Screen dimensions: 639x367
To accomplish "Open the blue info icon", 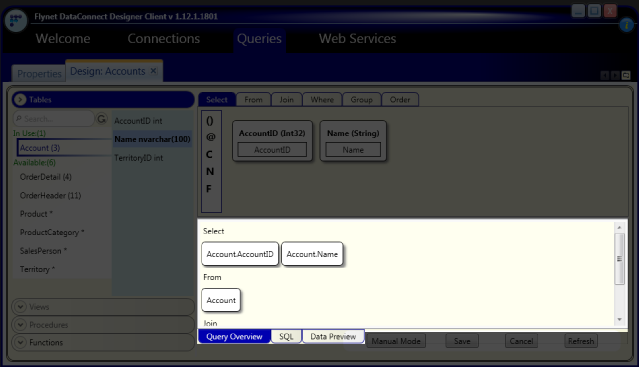I will [x=626, y=25].
